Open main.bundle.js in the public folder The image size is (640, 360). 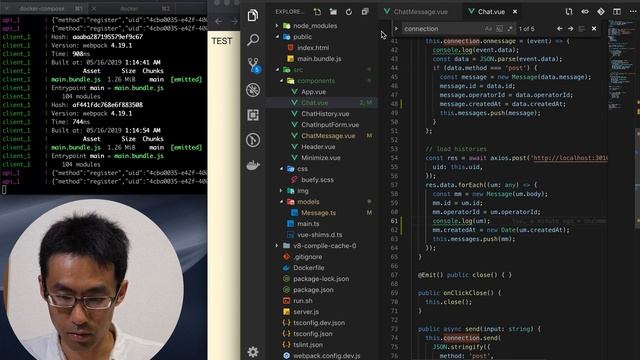(319, 59)
